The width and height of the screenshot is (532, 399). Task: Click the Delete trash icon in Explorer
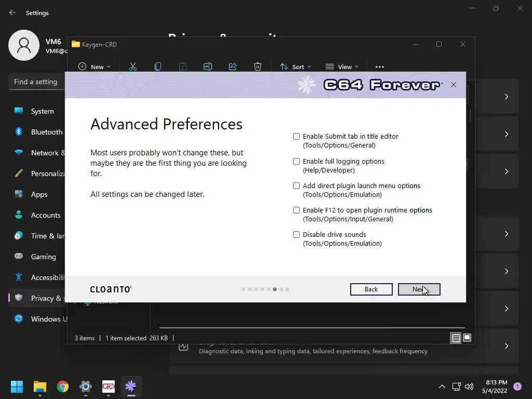258,67
